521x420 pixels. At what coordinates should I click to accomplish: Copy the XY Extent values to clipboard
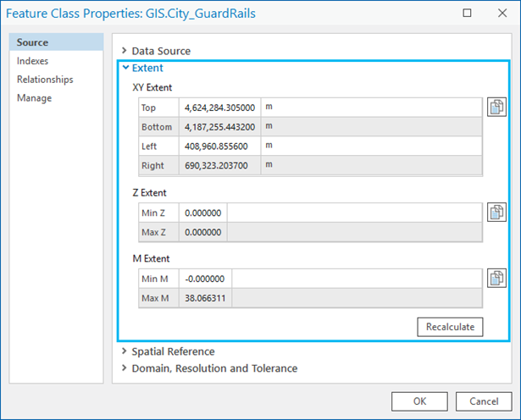click(496, 108)
